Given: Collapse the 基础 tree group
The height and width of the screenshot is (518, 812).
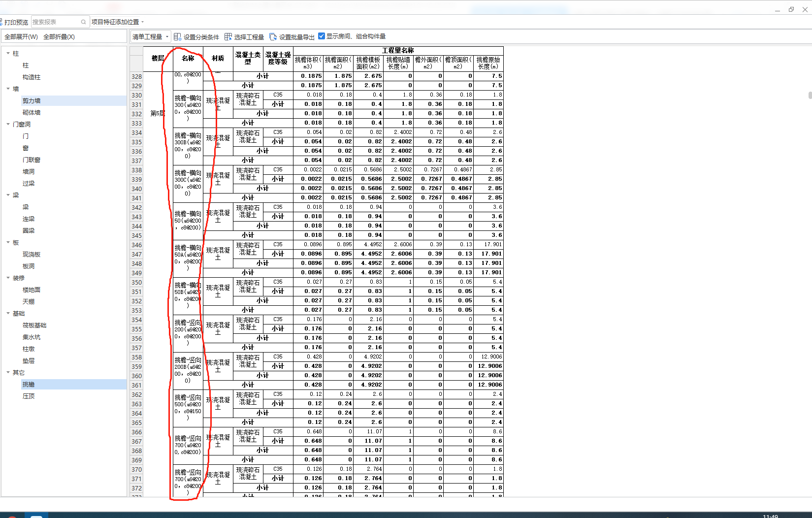Looking at the screenshot, I should coord(8,313).
